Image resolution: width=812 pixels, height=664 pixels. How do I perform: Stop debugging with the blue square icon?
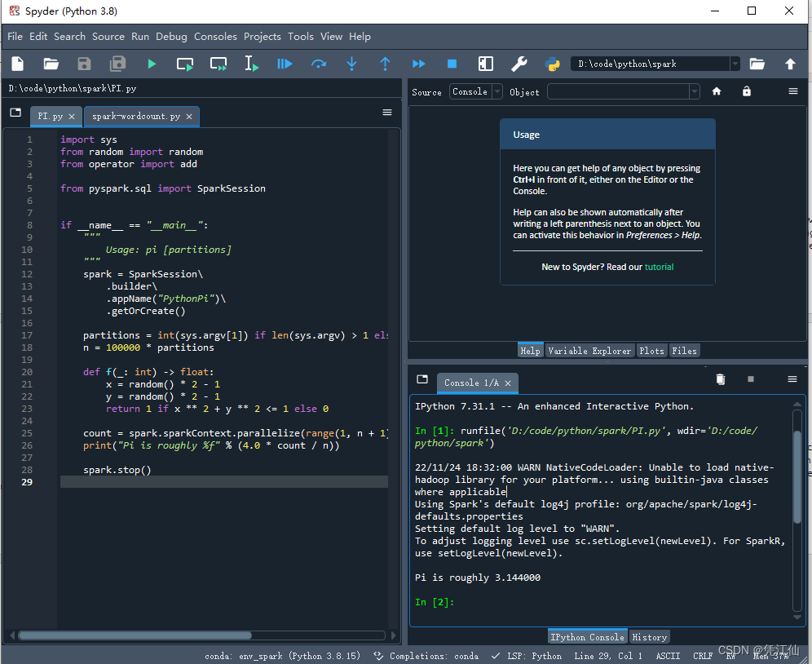tap(452, 64)
